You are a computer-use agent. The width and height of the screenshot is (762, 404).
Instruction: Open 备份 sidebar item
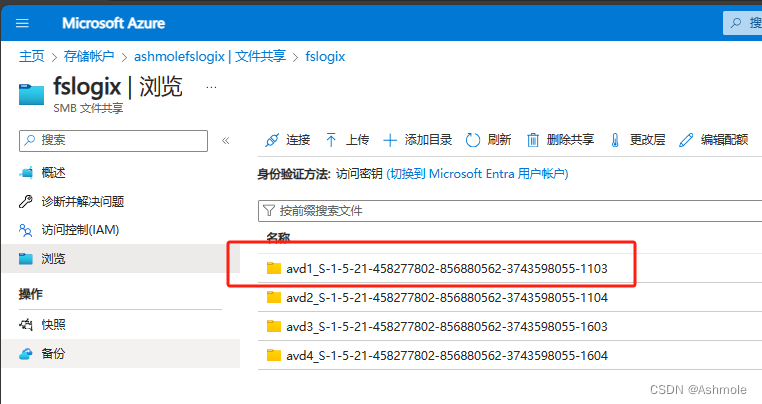pyautogui.click(x=121, y=353)
